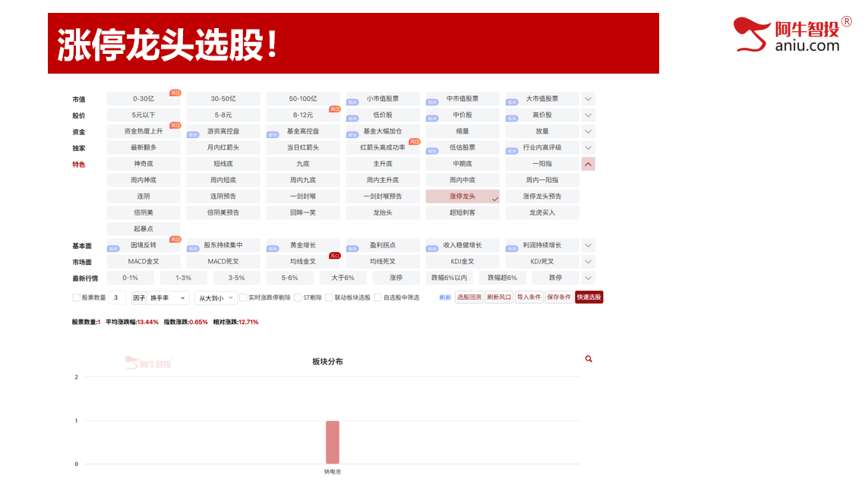868x488 pixels.
Task: Expand the 市场面 row chevron
Action: (588, 262)
